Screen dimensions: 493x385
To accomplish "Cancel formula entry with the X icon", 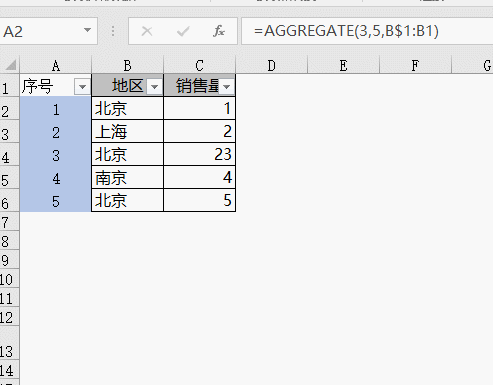I will pyautogui.click(x=147, y=31).
